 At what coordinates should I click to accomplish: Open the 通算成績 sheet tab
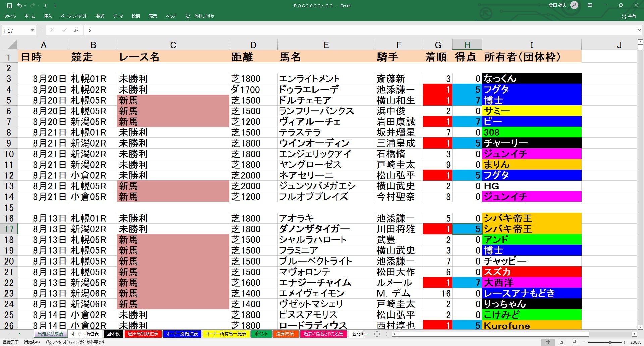pos(285,334)
